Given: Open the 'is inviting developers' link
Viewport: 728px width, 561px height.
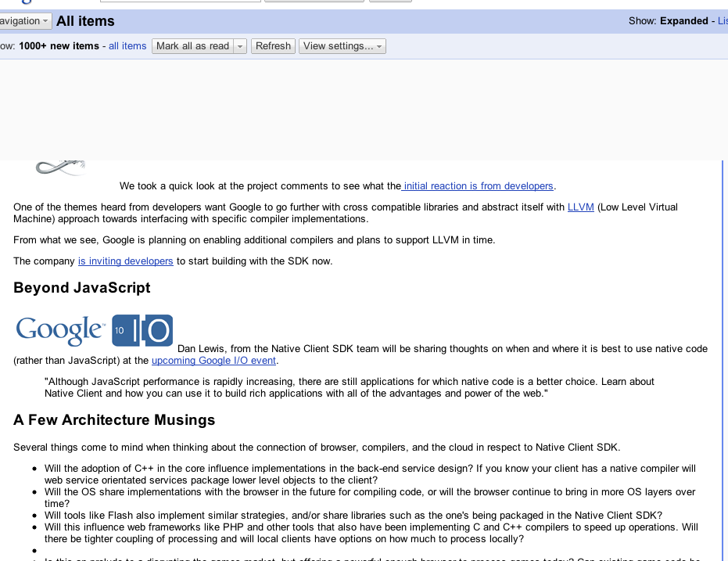Looking at the screenshot, I should (x=125, y=261).
